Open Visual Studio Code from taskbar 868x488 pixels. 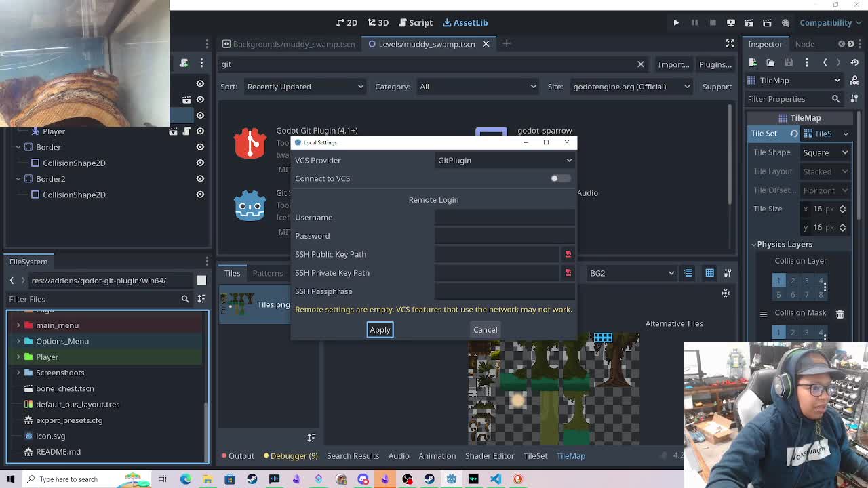pyautogui.click(x=496, y=479)
